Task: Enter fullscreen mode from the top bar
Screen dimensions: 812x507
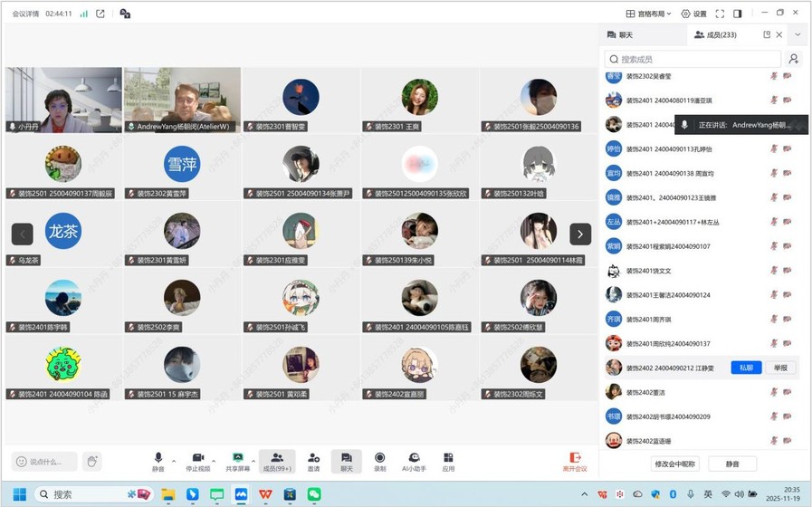Action: (x=720, y=14)
